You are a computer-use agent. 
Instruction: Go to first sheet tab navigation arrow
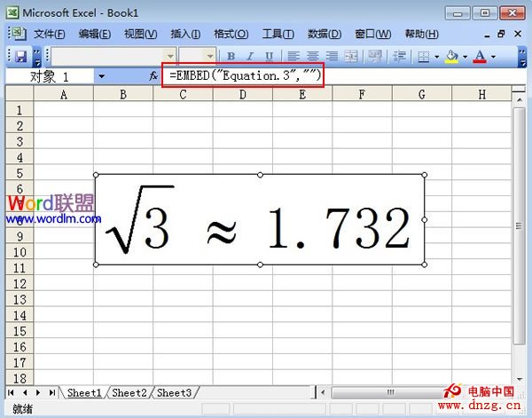coord(12,392)
